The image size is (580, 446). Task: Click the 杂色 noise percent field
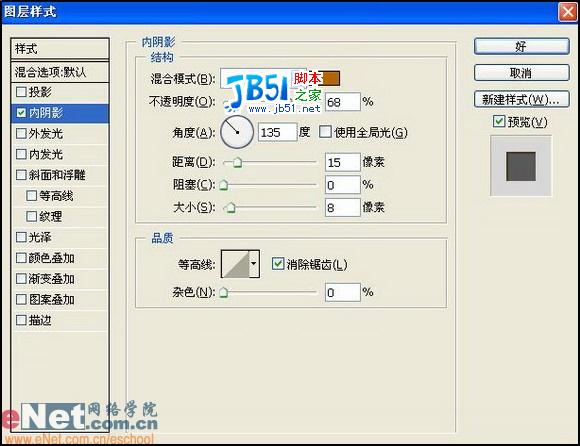tap(343, 293)
